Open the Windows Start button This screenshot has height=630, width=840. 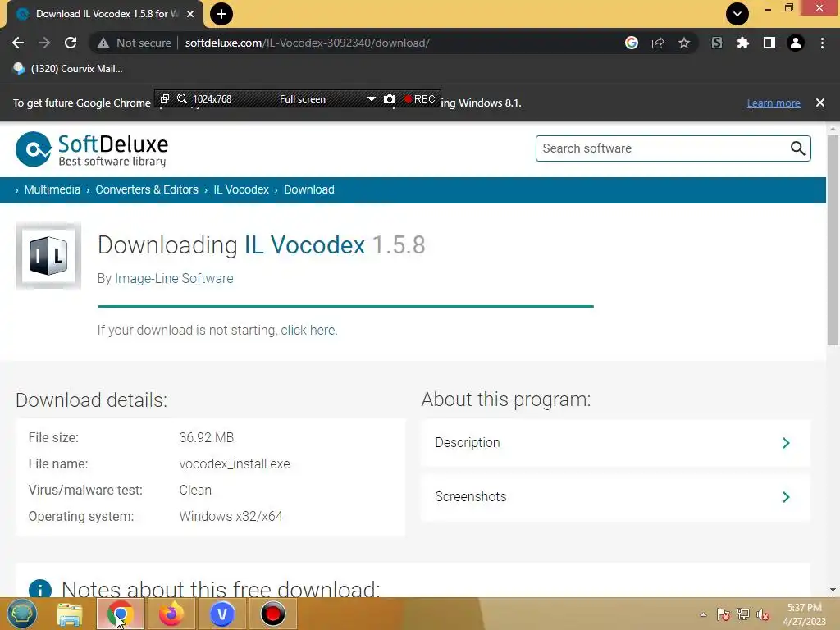click(22, 614)
